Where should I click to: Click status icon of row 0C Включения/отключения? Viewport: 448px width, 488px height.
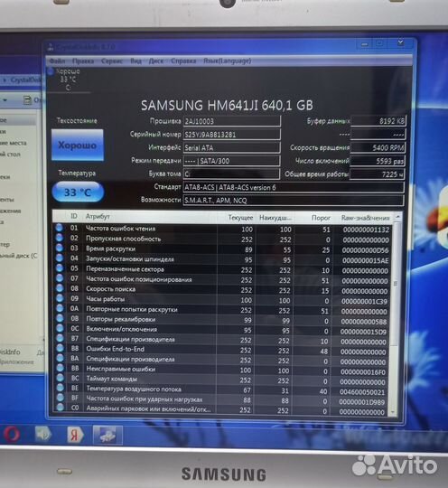(x=60, y=328)
